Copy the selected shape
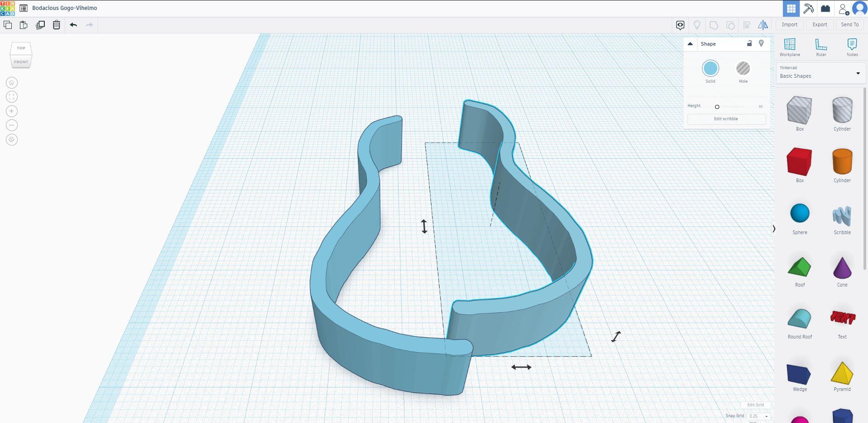The image size is (868, 423). [8, 25]
